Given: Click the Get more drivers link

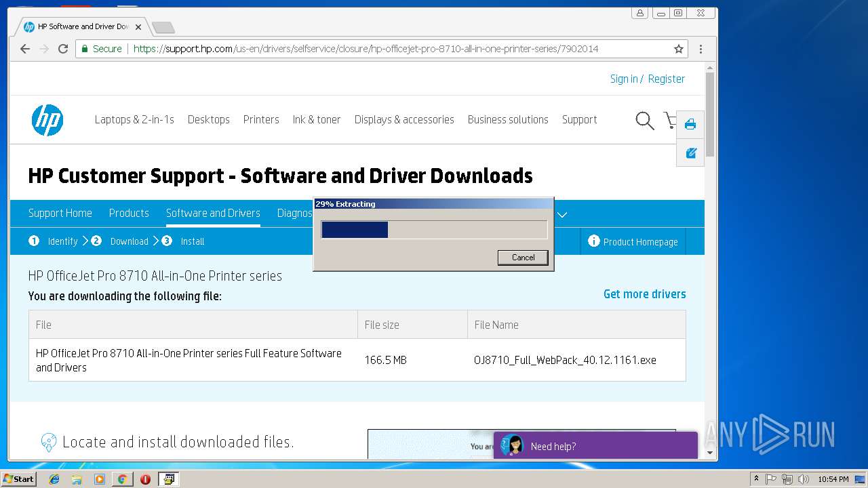Looking at the screenshot, I should [x=645, y=294].
